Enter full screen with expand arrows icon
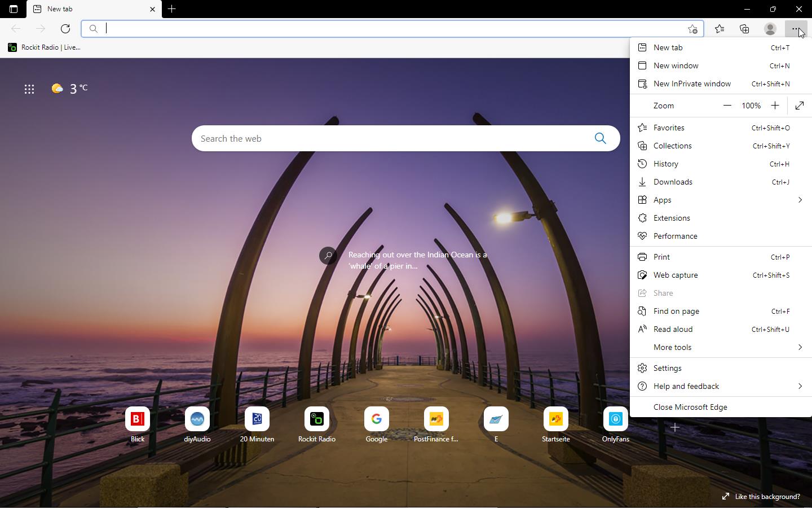Viewport: 812px width, 508px height. [x=800, y=106]
